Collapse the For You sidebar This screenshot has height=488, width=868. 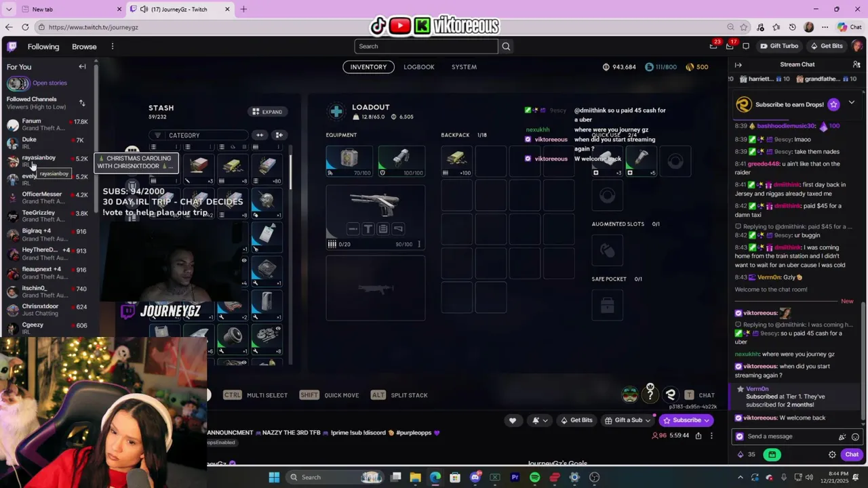click(x=82, y=66)
